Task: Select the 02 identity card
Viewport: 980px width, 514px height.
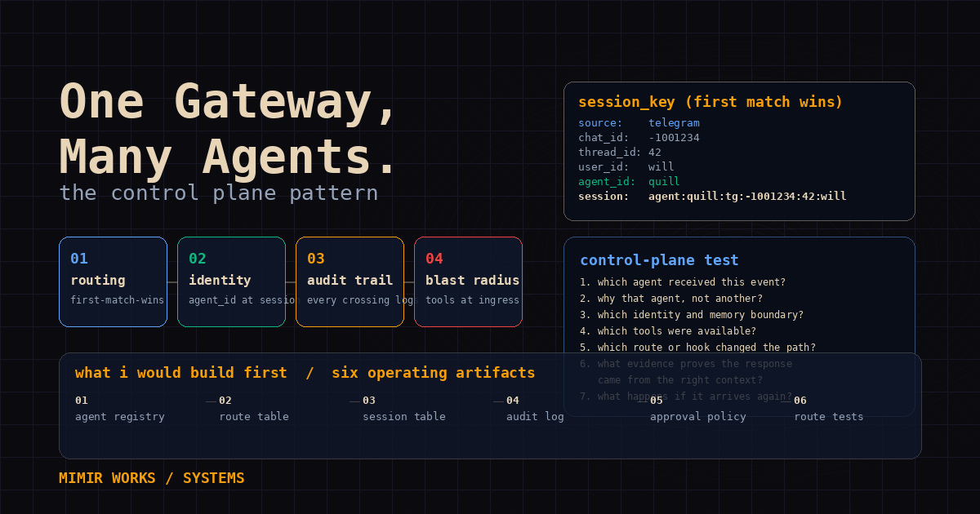Action: coord(231,281)
